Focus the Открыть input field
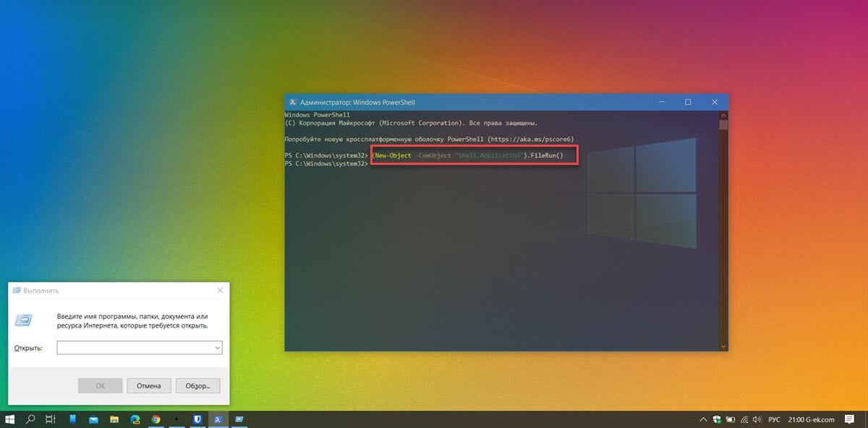 click(x=140, y=348)
